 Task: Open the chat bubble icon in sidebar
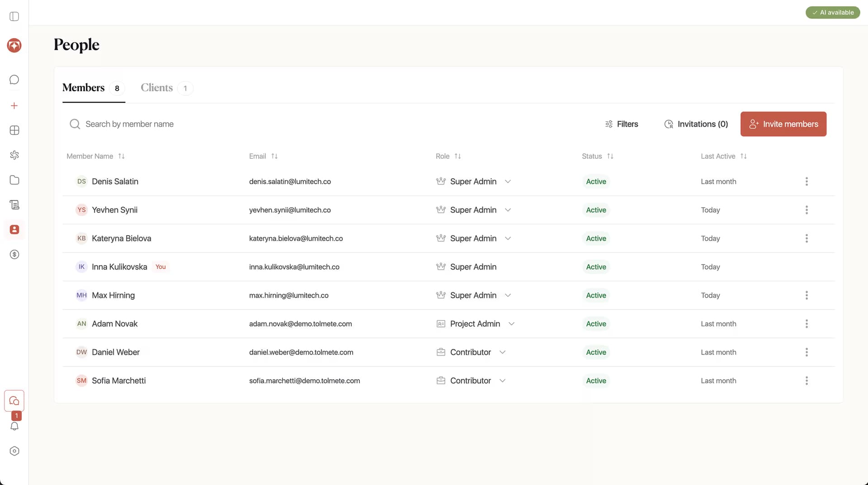(x=14, y=80)
